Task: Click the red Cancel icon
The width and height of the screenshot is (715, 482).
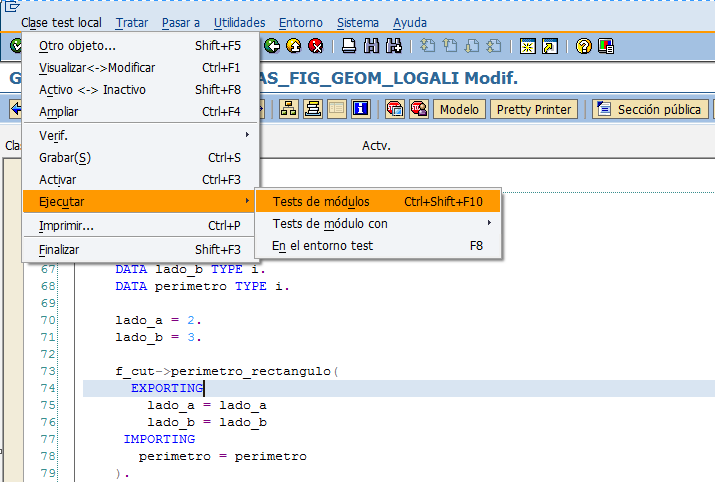Action: pos(316,46)
